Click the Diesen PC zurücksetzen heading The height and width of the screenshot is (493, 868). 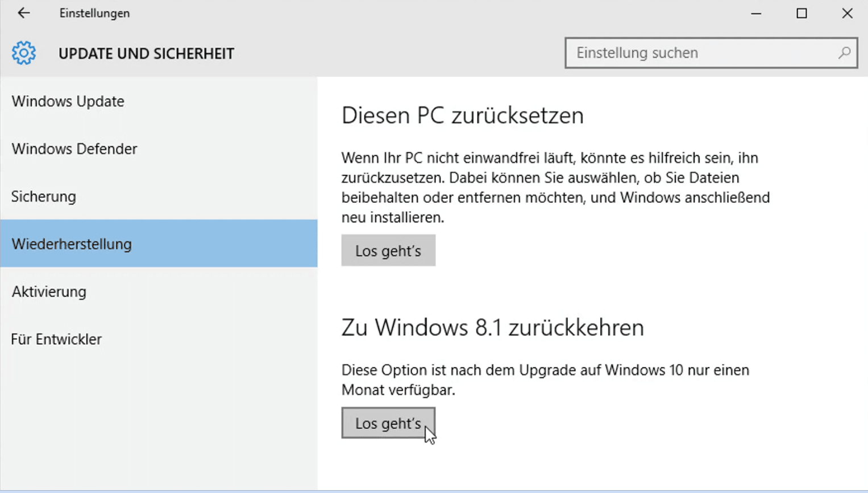point(462,115)
